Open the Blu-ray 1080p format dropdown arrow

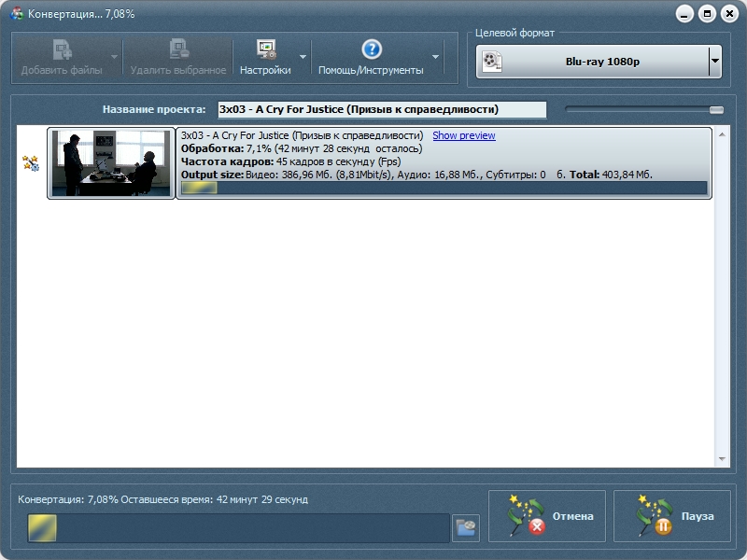click(x=714, y=61)
